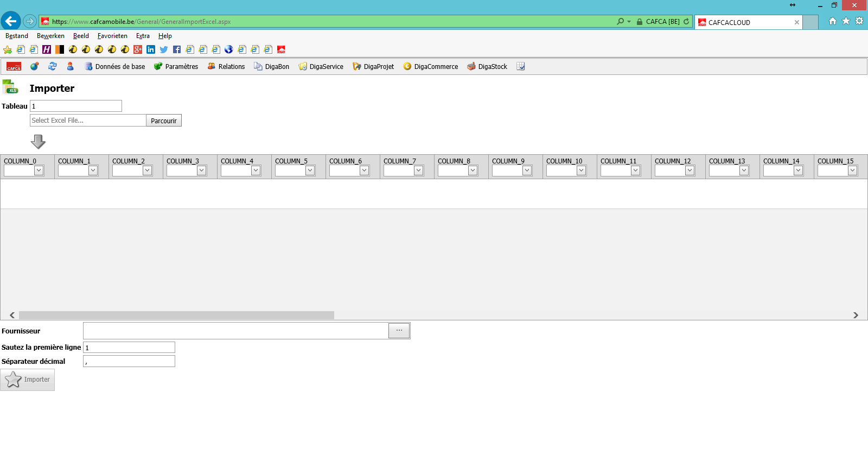Click the calendar checkmark icon after DigaStock
Screen dimensions: 868x467
click(520, 66)
